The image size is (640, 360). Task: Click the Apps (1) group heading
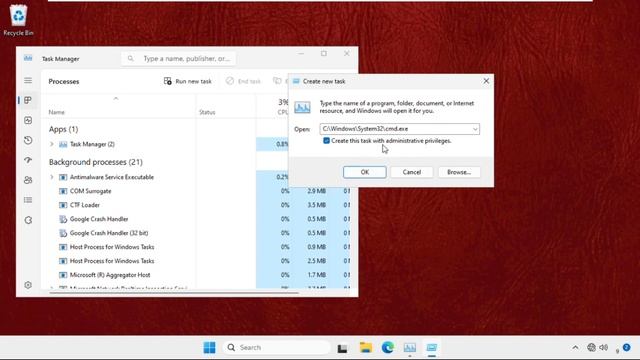[x=63, y=129]
